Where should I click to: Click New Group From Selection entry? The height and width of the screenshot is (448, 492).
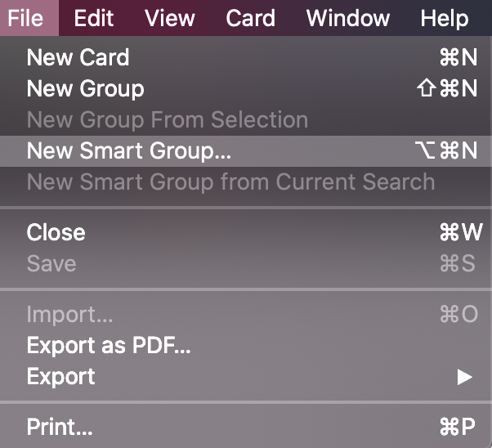[168, 119]
